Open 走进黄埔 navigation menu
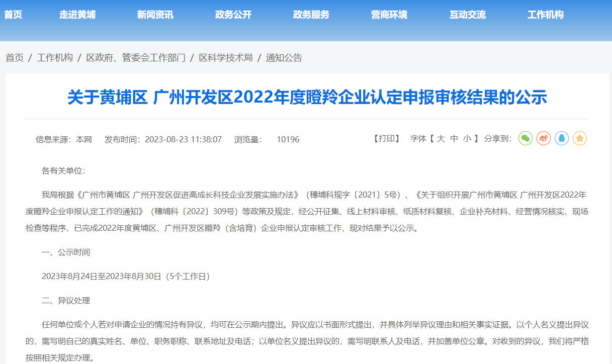This screenshot has height=364, width=612. (77, 15)
